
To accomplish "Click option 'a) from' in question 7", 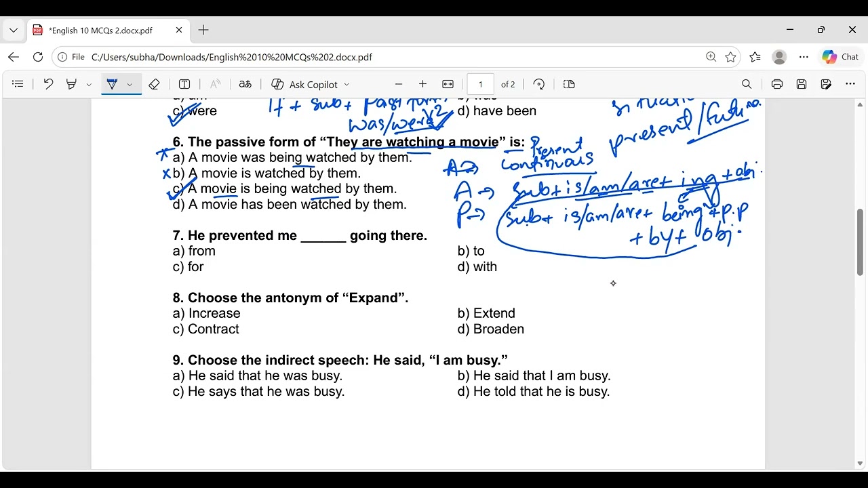I will tap(194, 251).
